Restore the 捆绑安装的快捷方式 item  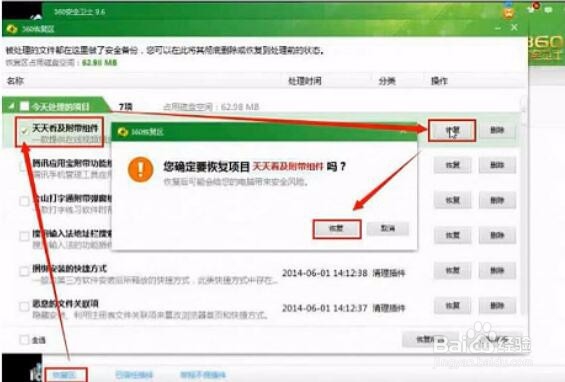(x=452, y=271)
